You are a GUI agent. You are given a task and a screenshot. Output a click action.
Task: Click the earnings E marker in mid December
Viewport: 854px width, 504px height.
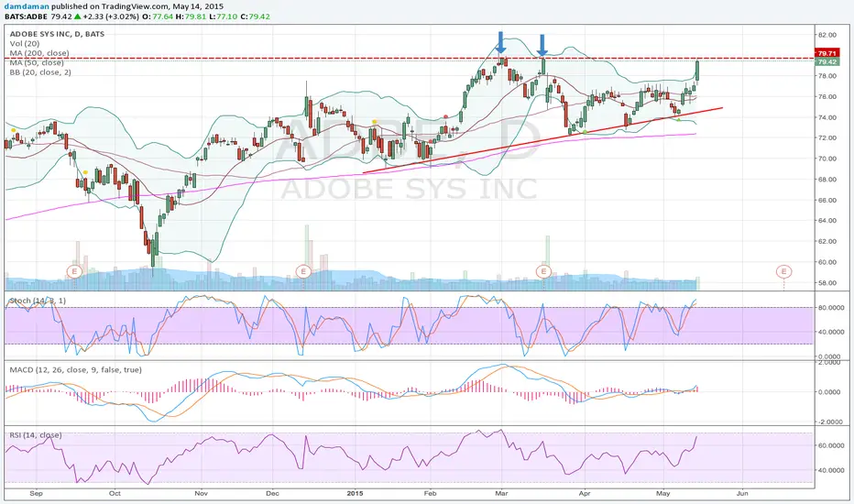tap(302, 271)
